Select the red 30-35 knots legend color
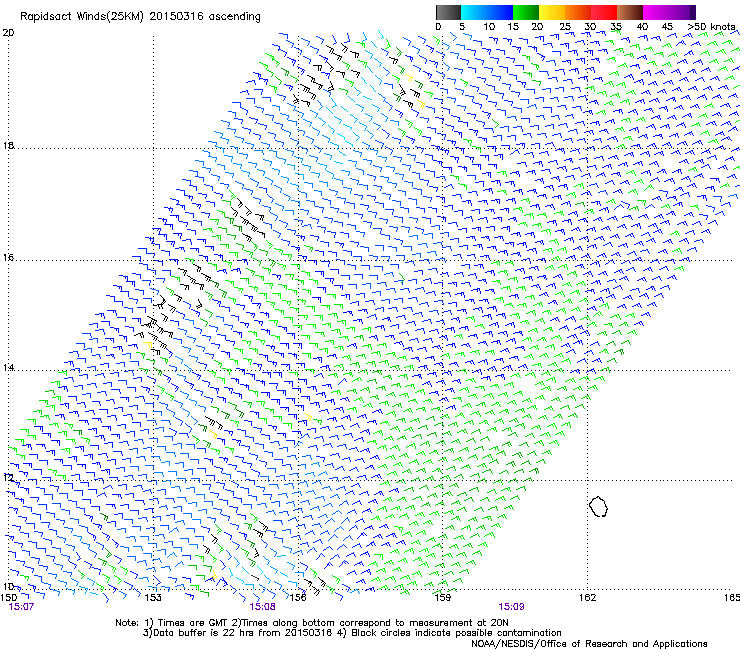 pos(604,12)
